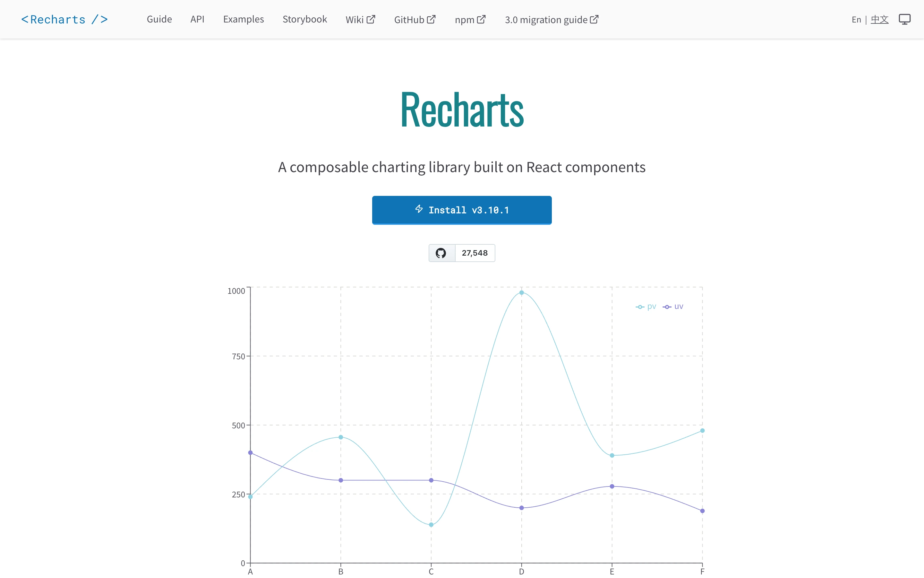924x578 pixels.
Task: Click the pv legend line marker icon
Action: (x=640, y=307)
